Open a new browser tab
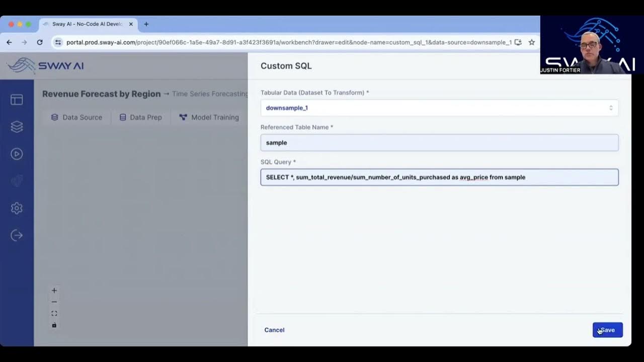The height and width of the screenshot is (362, 644). point(146,24)
